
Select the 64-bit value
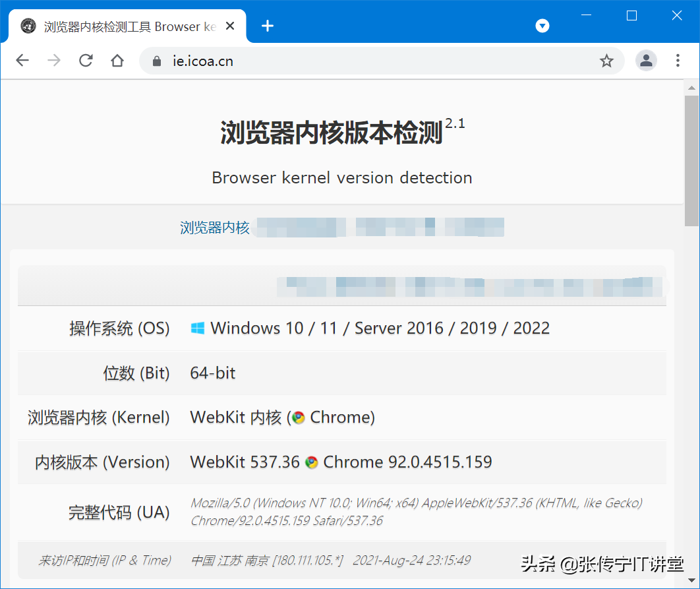[212, 373]
